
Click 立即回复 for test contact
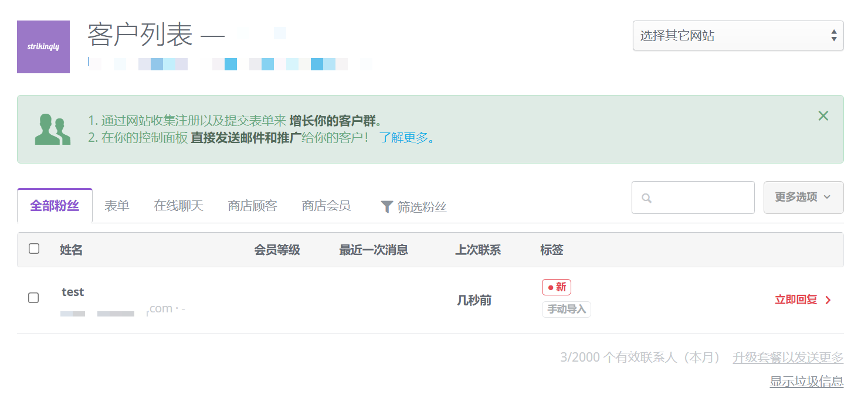pos(796,300)
